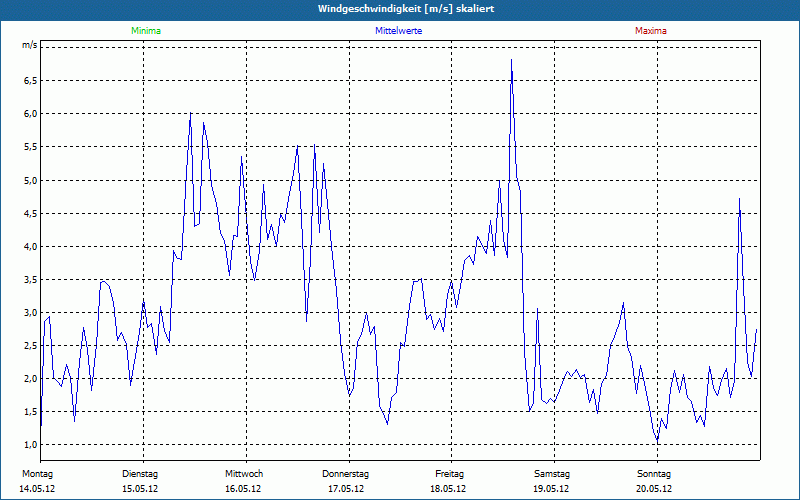Click the 18.05.12 date label

(448, 489)
